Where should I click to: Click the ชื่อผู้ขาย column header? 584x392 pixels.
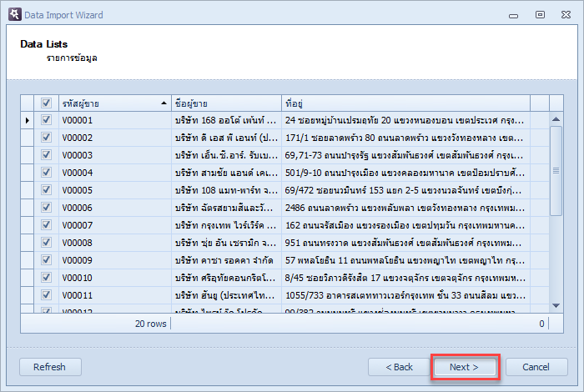(226, 103)
